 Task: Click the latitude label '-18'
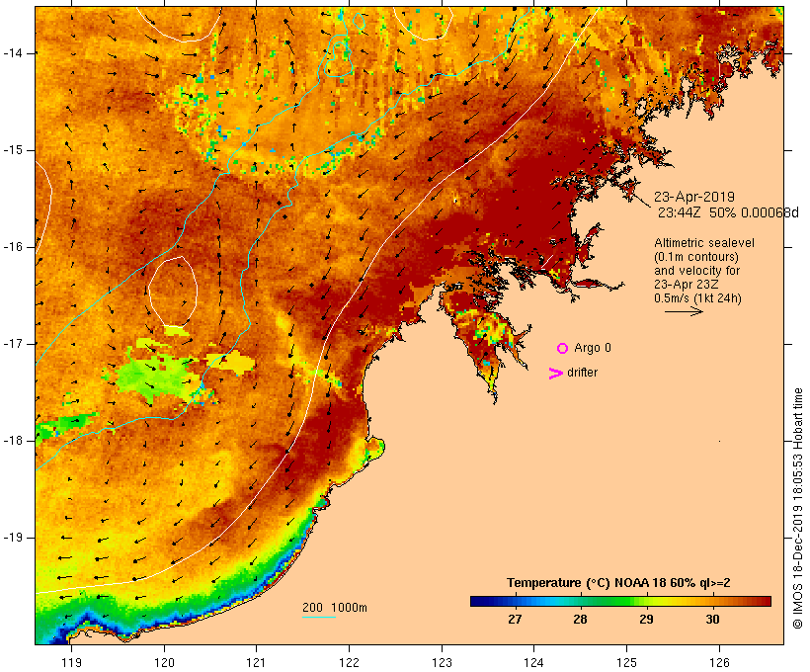pos(13,441)
